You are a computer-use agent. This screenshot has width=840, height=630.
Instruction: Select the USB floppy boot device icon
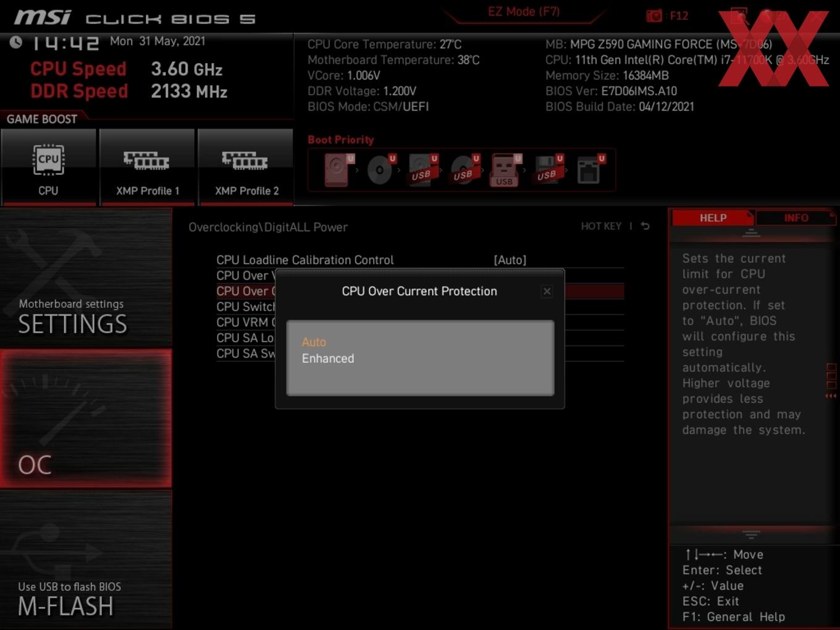pyautogui.click(x=547, y=170)
